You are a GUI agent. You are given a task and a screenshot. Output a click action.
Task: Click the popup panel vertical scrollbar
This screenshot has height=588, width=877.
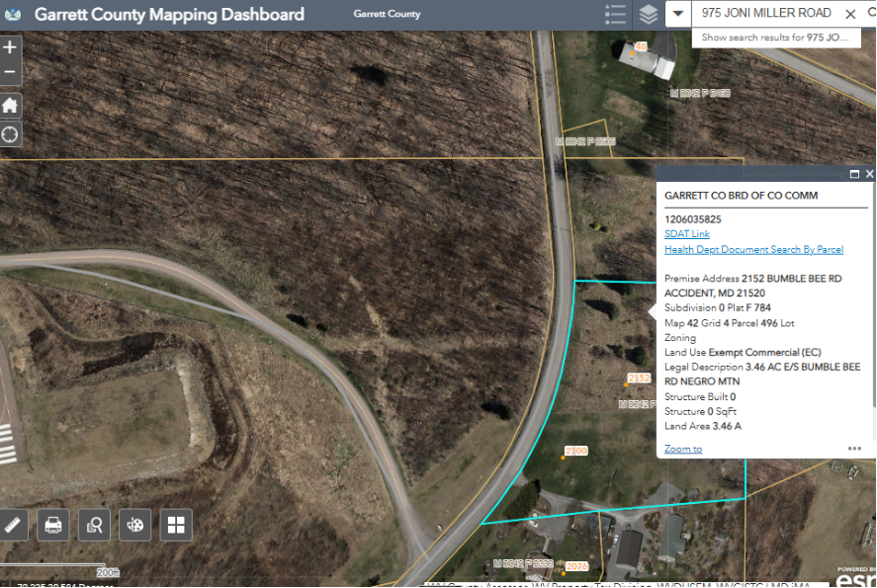[x=874, y=296]
